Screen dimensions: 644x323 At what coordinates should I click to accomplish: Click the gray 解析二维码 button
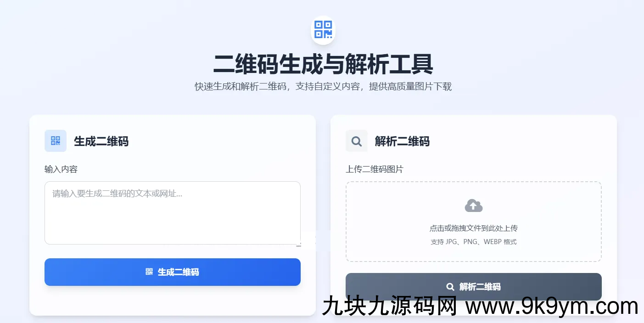pyautogui.click(x=474, y=287)
